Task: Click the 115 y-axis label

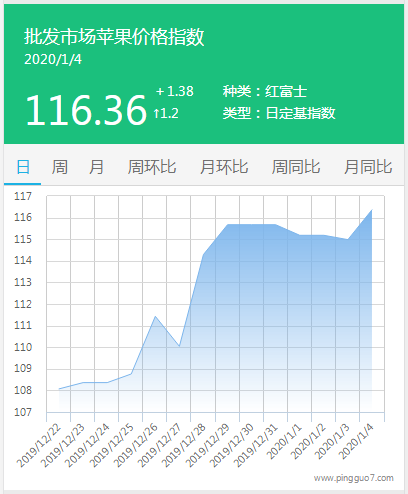Action: (x=23, y=239)
